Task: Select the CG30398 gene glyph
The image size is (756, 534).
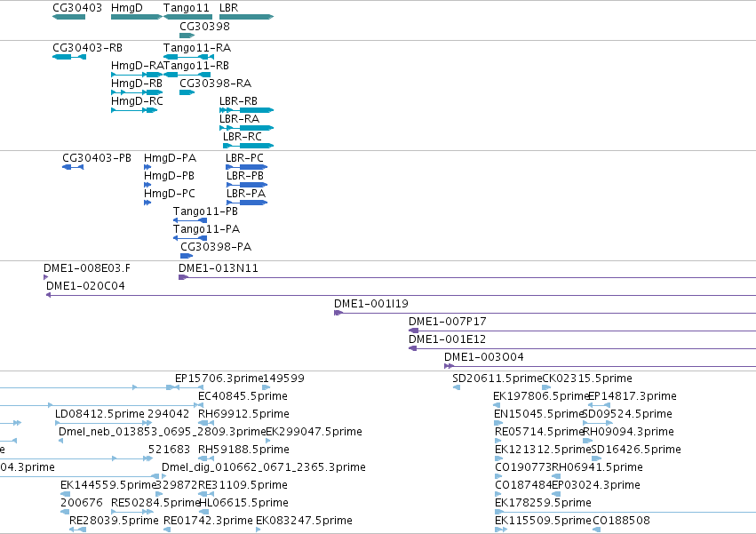Action: tap(187, 36)
